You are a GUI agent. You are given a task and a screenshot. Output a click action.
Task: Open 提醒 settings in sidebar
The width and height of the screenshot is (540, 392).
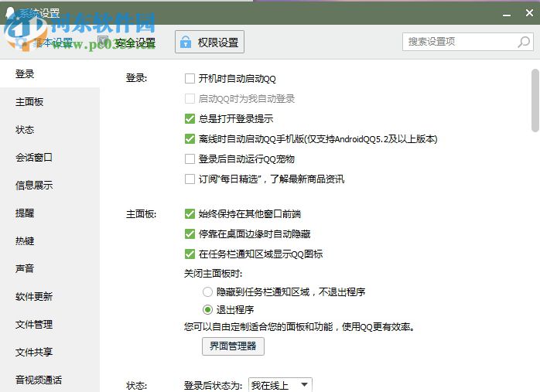(x=50, y=213)
